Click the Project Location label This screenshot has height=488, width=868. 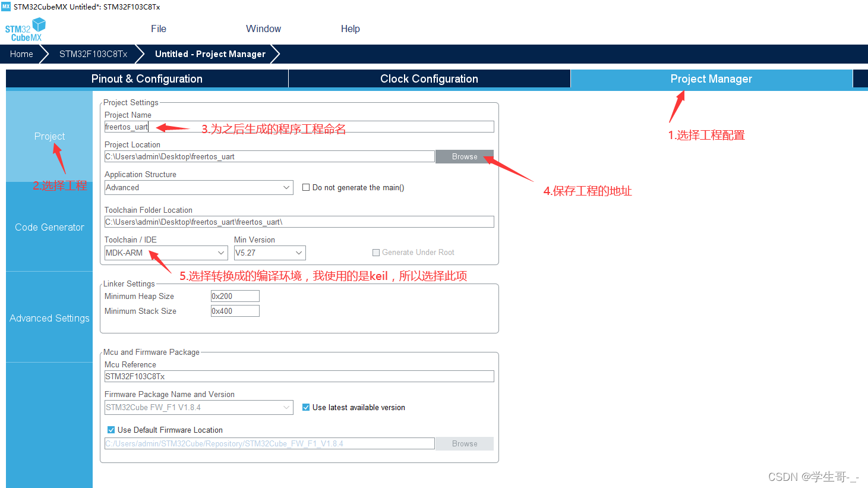click(132, 144)
